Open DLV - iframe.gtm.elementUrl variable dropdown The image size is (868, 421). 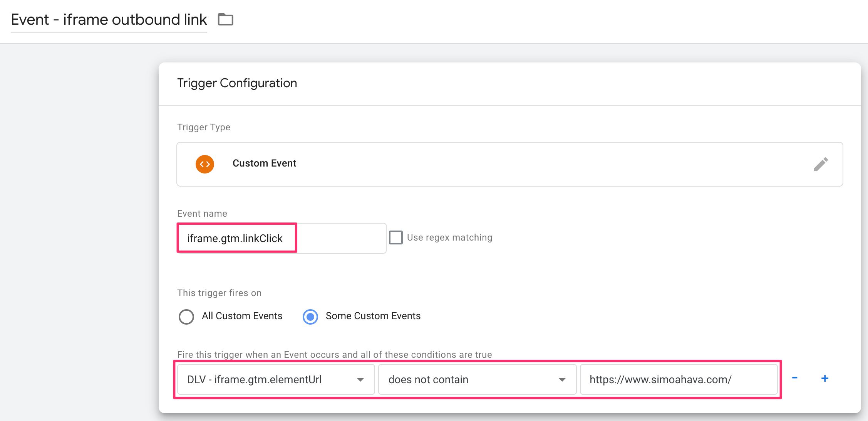pyautogui.click(x=276, y=379)
